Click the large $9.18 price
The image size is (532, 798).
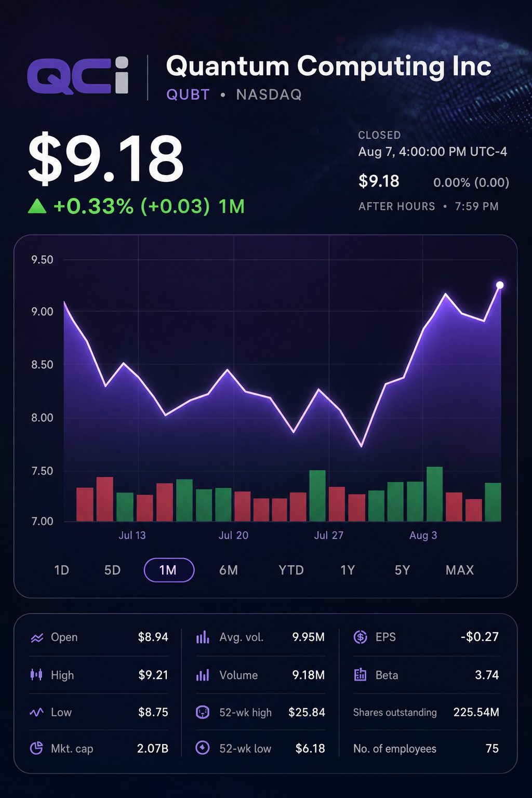click(x=106, y=158)
